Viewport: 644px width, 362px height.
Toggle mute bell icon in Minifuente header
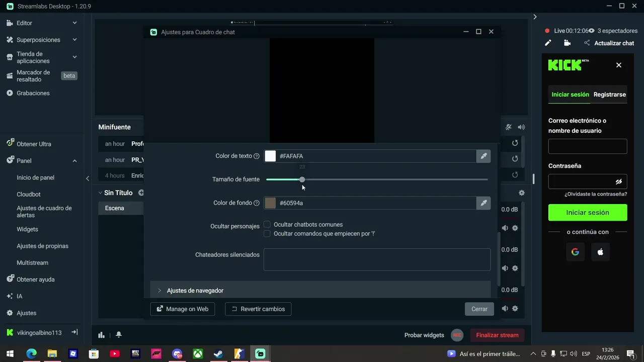click(509, 127)
